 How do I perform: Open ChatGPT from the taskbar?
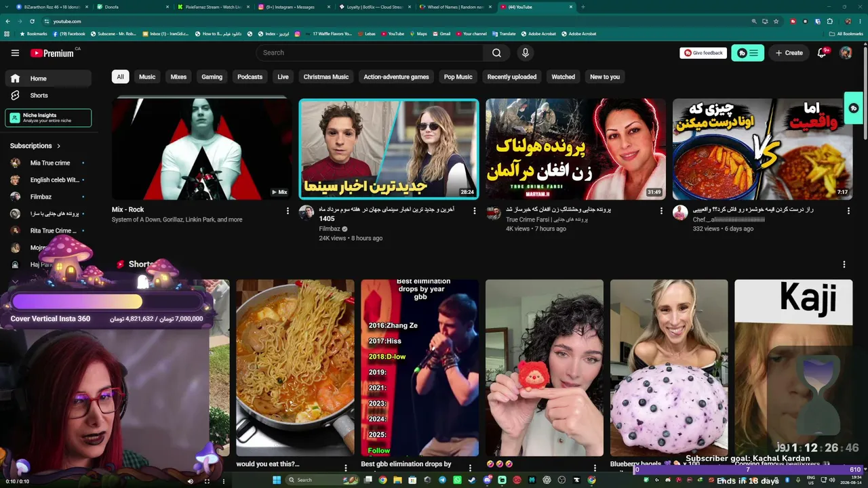547,480
